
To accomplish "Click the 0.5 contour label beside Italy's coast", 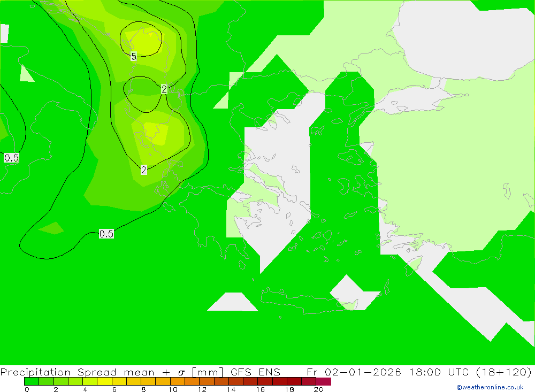I will point(11,158).
